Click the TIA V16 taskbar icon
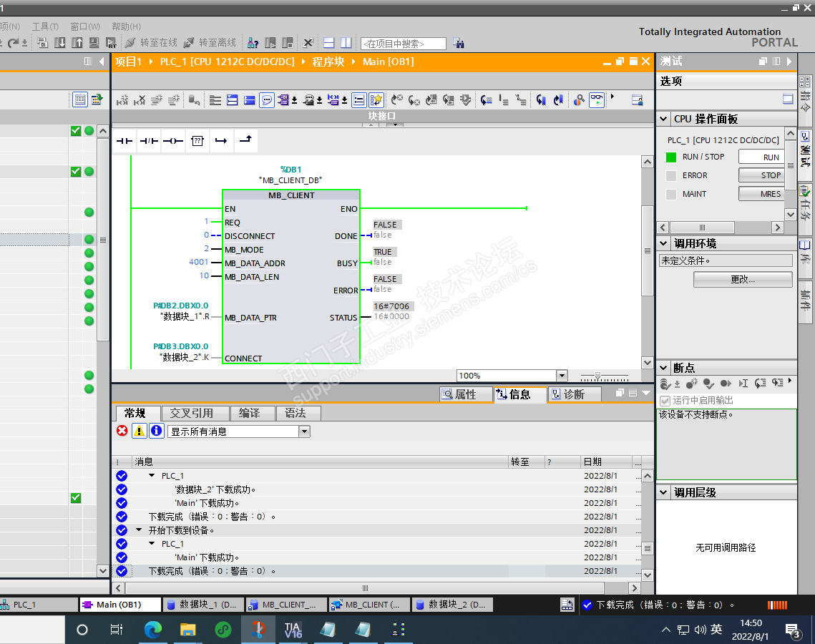This screenshot has height=644, width=815. pyautogui.click(x=293, y=630)
